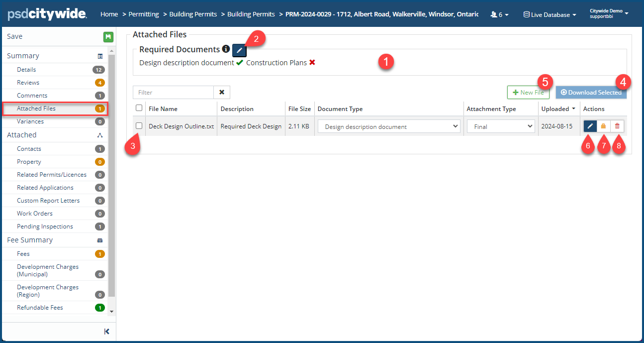Viewport: 644px width, 343px height.
Task: Toggle the select-all checkbox in table header
Action: [x=139, y=108]
